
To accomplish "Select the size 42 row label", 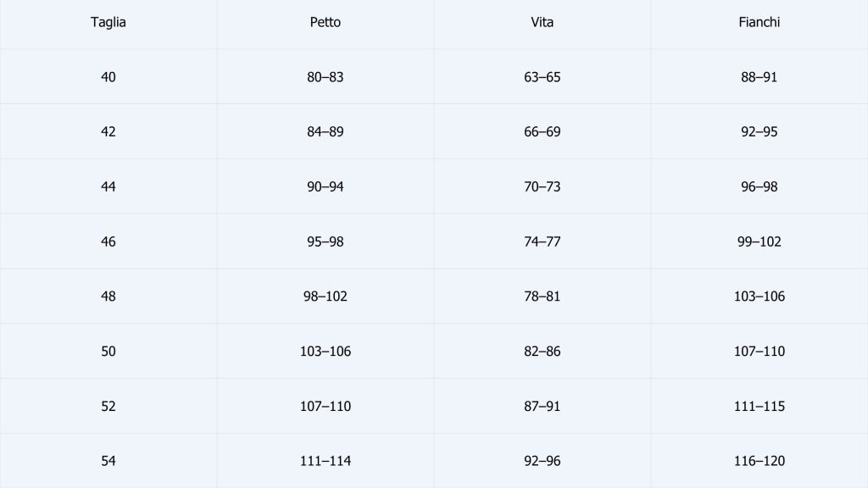I will pyautogui.click(x=108, y=132).
